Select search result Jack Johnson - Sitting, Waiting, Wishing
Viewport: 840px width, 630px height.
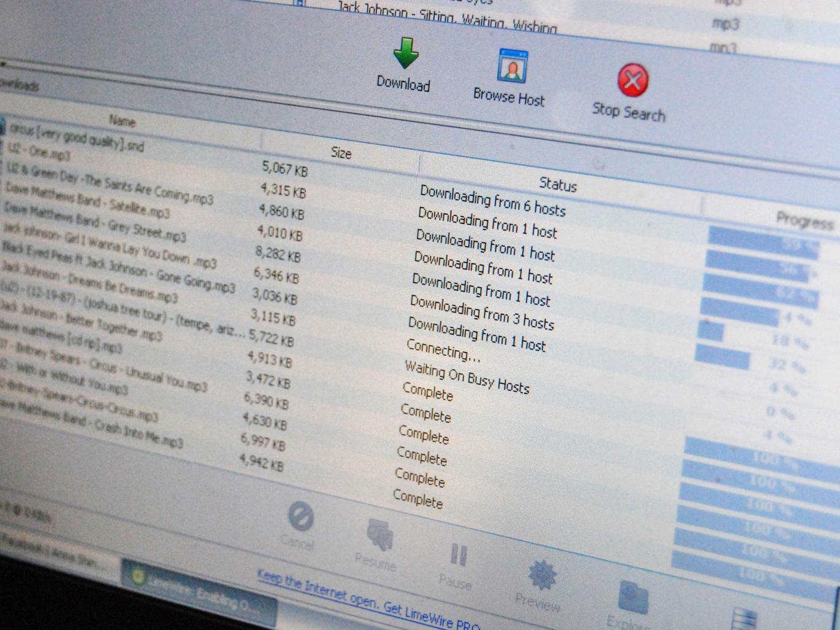[x=447, y=18]
